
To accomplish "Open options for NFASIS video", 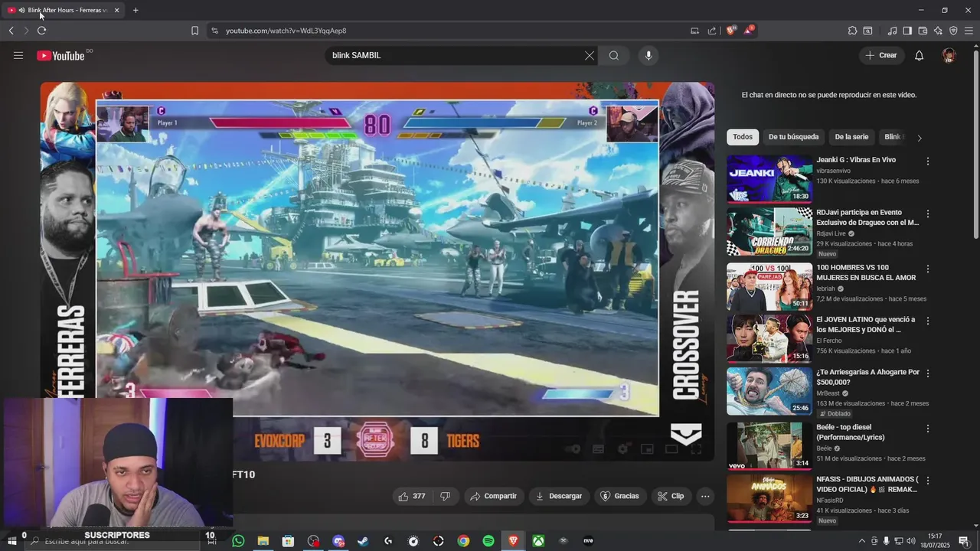I will coord(927,481).
